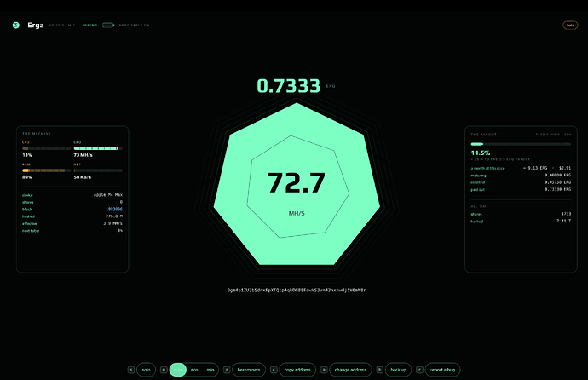Click the 'NEXT TABLE 0%' header label
The image size is (588, 380).
134,25
